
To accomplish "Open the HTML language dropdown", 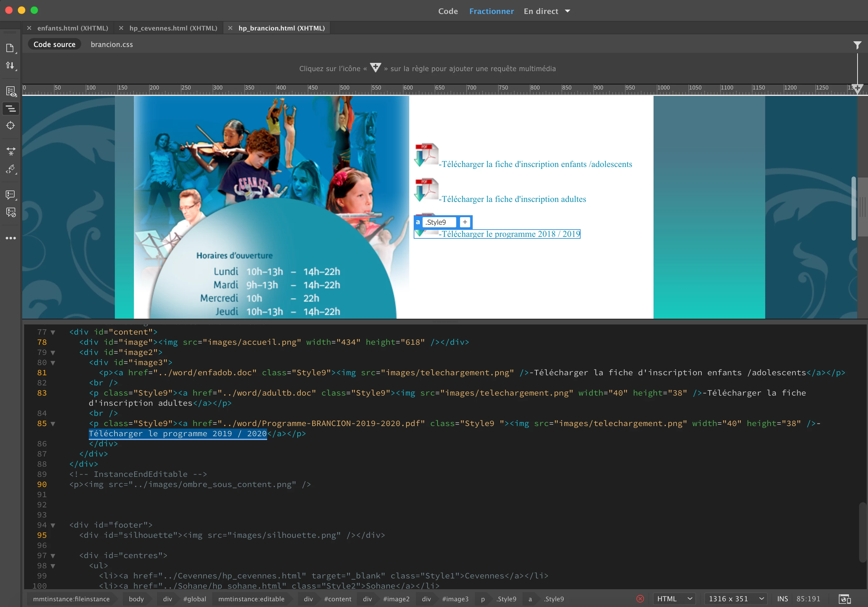I will (674, 599).
